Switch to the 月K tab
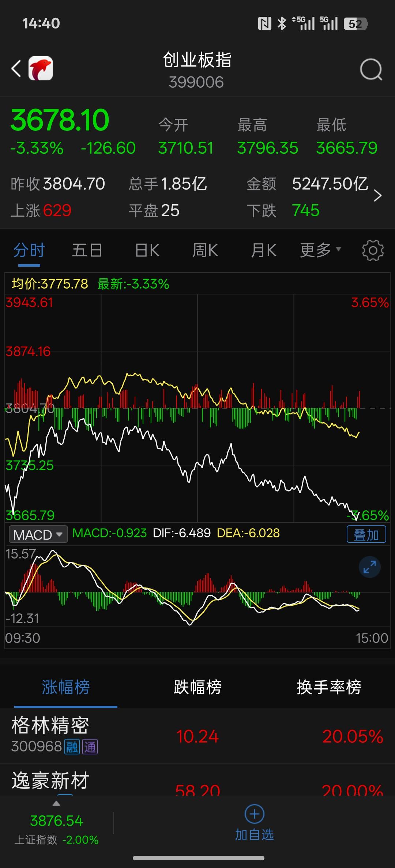 pos(264,251)
